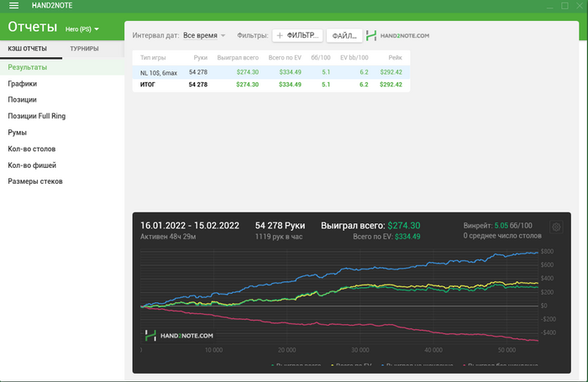Screen dimensions: 588x382
Task: Open the 'Все время' date interval dropdown
Action: click(x=204, y=35)
